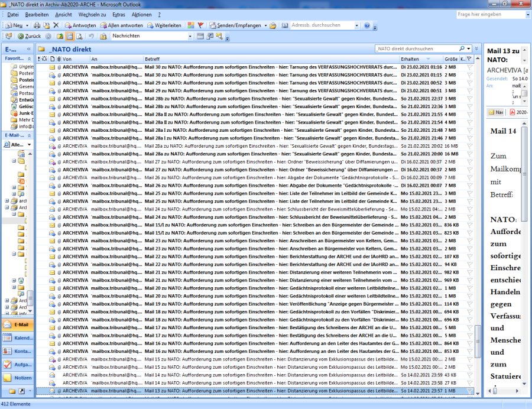532x409 pixels.
Task: Click the Zurück back button
Action: coord(29,36)
